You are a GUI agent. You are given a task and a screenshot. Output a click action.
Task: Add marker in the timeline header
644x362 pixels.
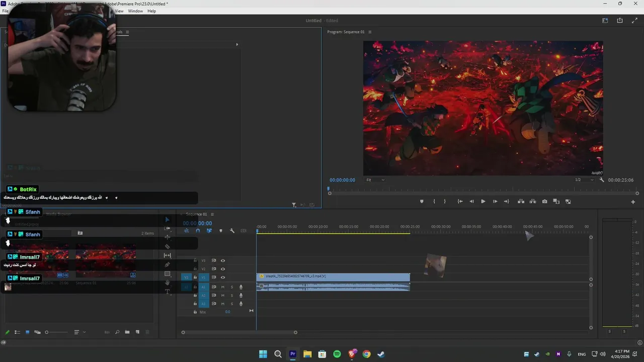[220, 231]
